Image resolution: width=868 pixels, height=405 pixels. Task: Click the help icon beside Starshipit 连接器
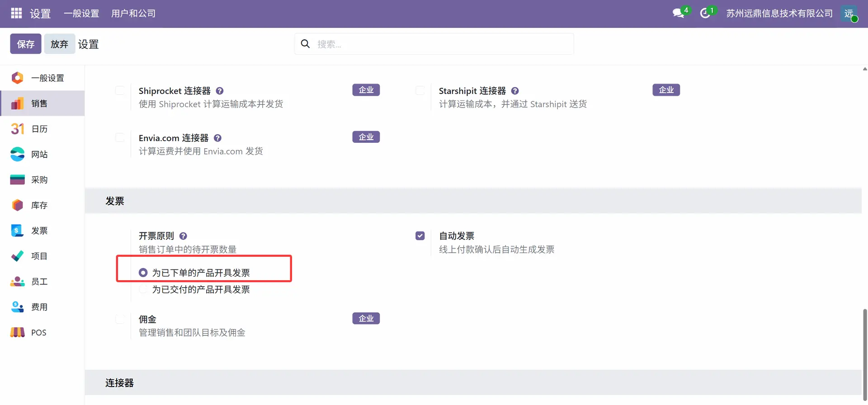click(515, 91)
